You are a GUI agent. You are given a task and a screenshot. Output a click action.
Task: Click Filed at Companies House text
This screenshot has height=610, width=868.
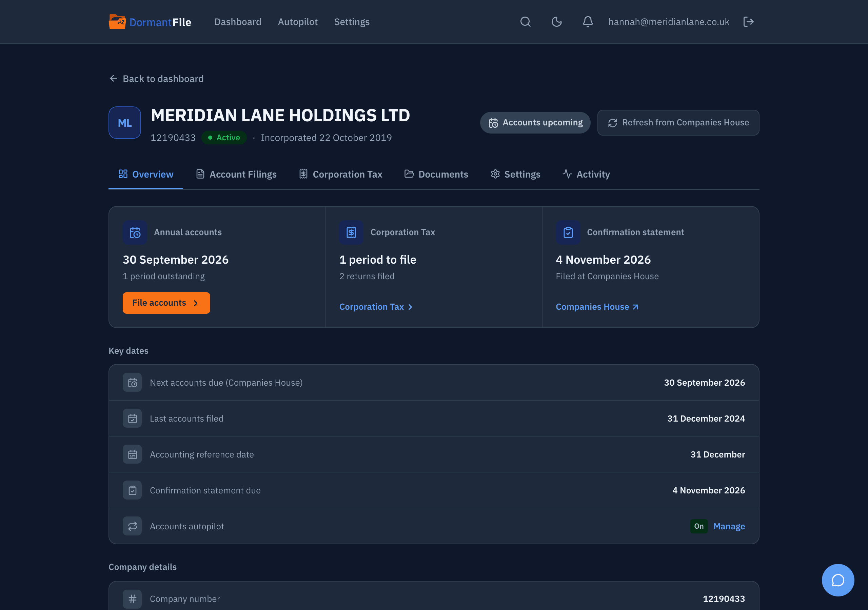607,276
